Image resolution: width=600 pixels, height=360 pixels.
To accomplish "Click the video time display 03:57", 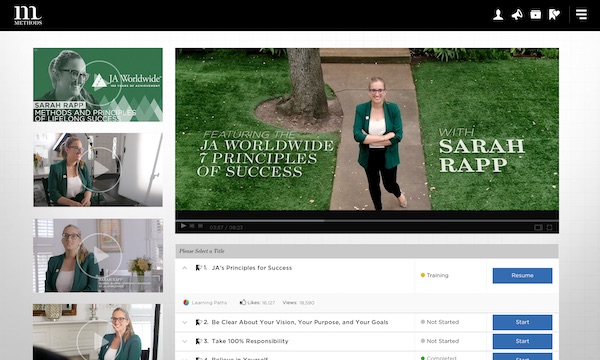I will (x=226, y=227).
